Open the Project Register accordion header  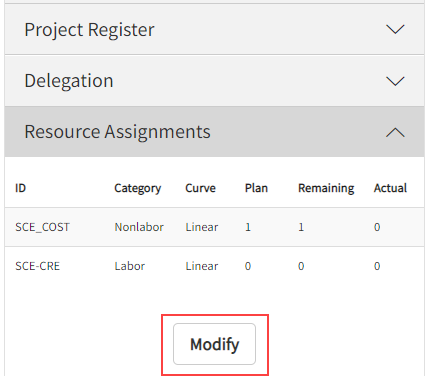(214, 29)
